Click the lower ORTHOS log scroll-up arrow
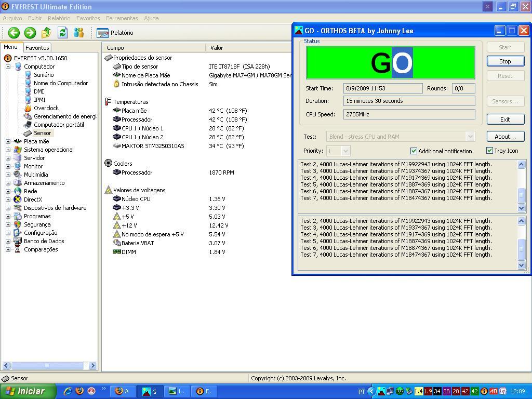Image resolution: width=532 pixels, height=399 pixels. pyautogui.click(x=522, y=221)
